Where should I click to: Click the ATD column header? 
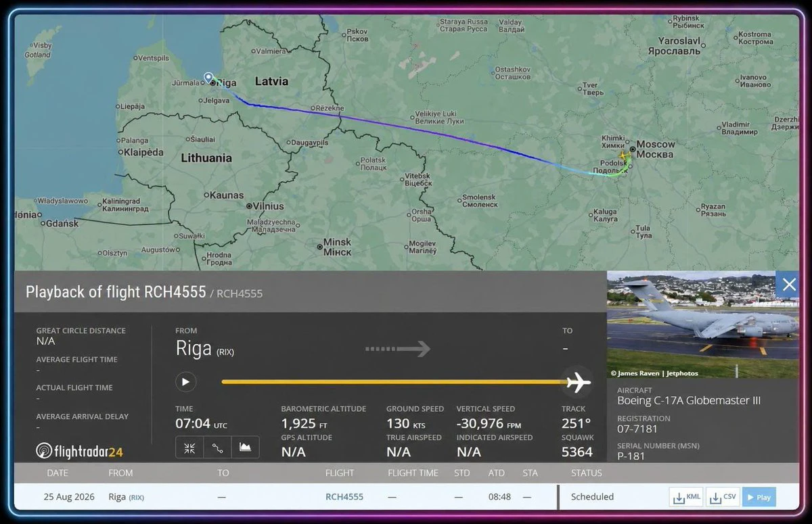[497, 473]
